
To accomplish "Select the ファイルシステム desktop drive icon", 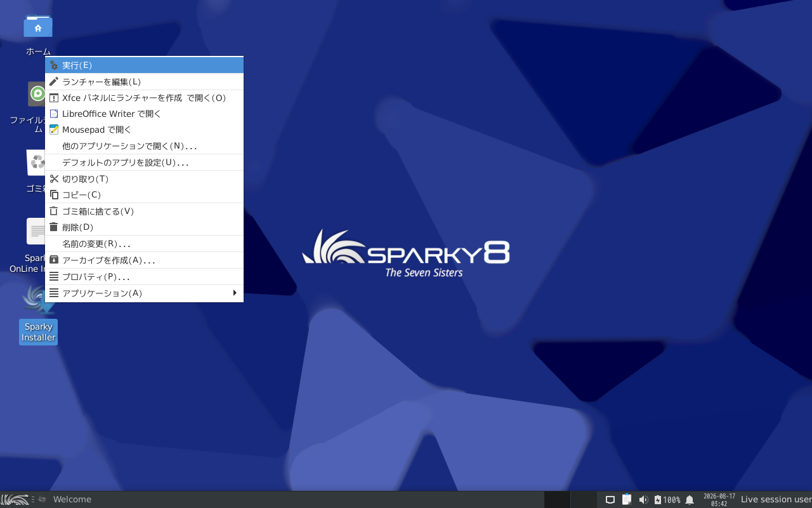I will [36, 94].
